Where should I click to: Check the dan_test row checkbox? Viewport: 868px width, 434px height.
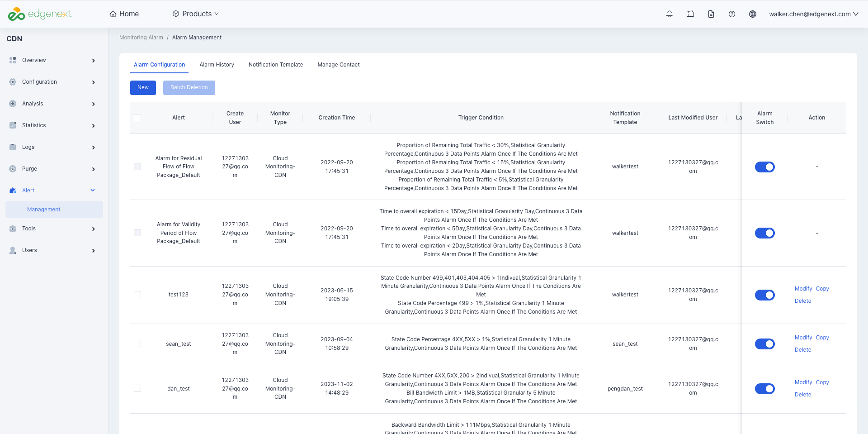[137, 388]
